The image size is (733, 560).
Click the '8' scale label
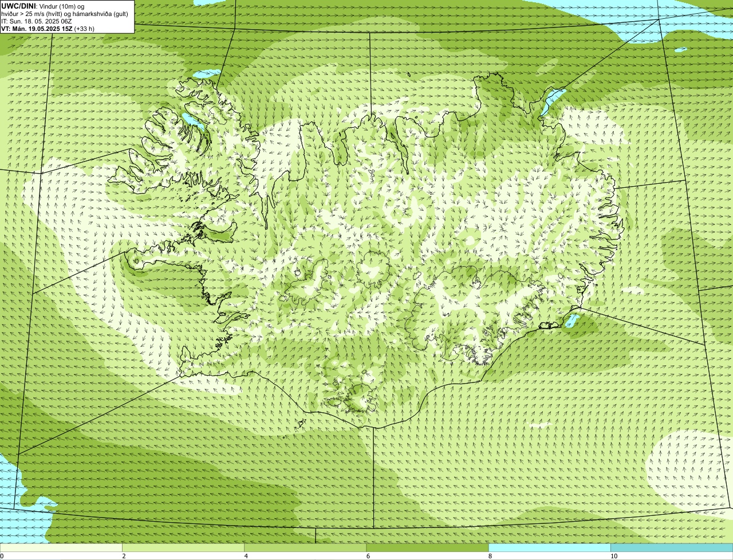[490, 556]
